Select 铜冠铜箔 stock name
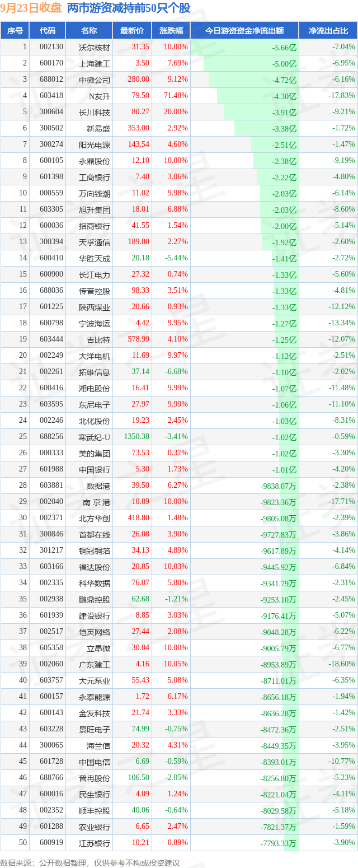This screenshot has height=868, width=358. coord(95,550)
